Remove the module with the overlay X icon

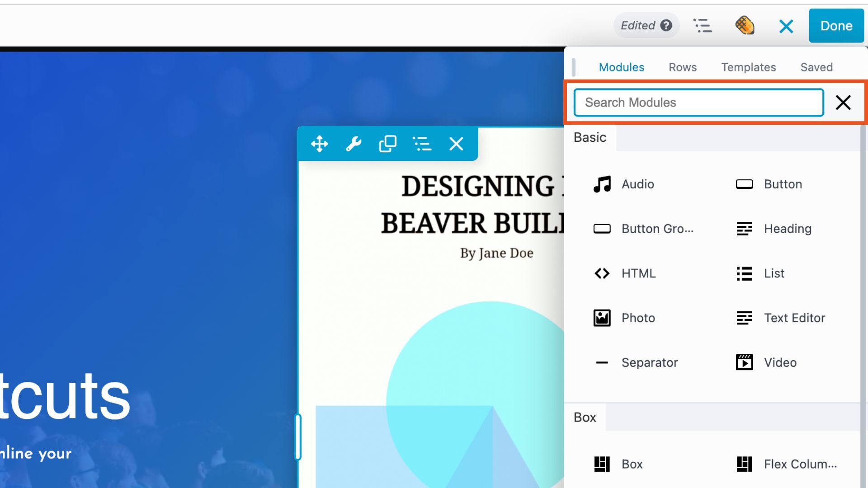point(456,144)
